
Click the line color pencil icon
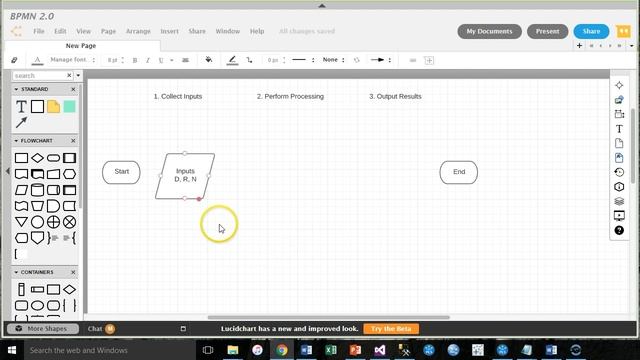[x=232, y=60]
